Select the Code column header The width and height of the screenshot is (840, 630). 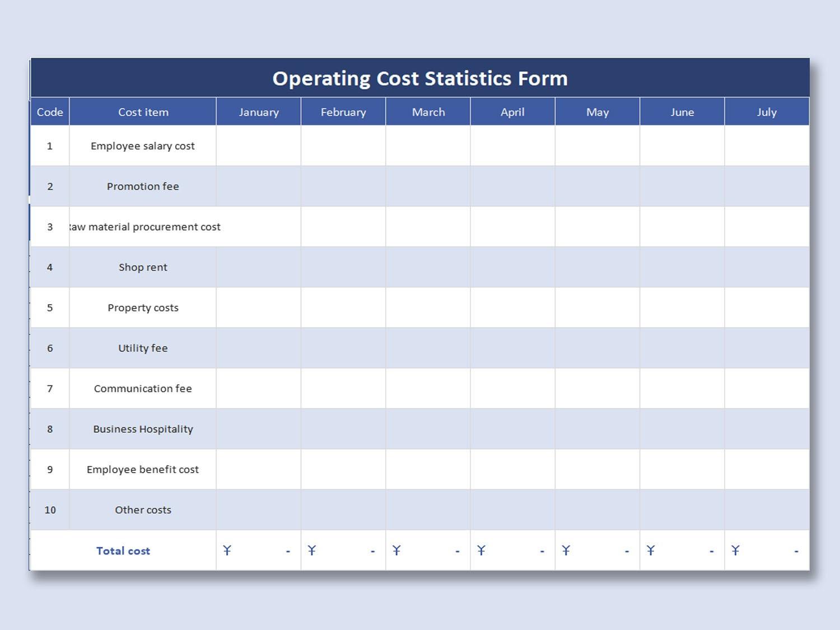coord(50,112)
